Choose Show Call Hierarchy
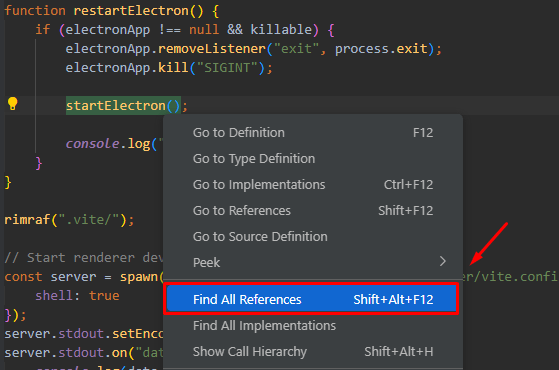This screenshot has height=370, width=559. [313, 351]
